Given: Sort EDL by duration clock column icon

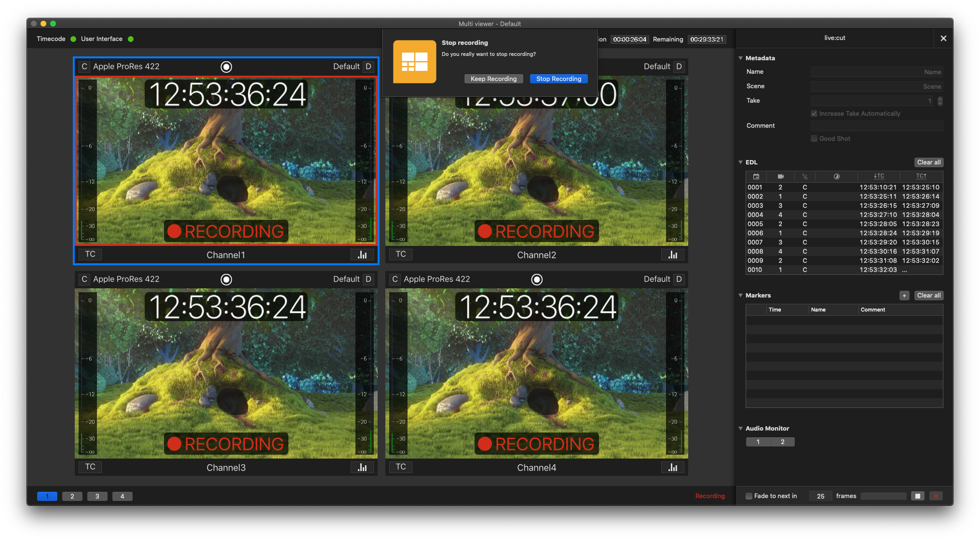Looking at the screenshot, I should coord(837,176).
